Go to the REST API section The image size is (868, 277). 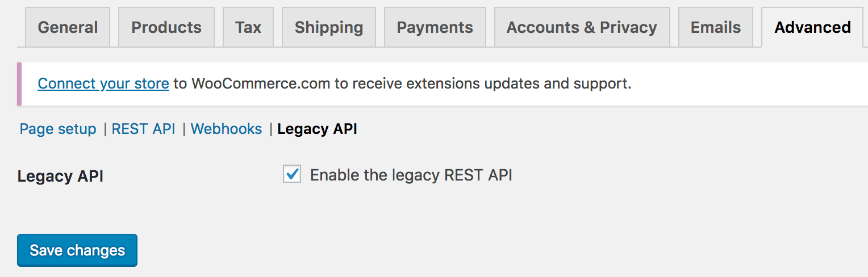pyautogui.click(x=143, y=129)
